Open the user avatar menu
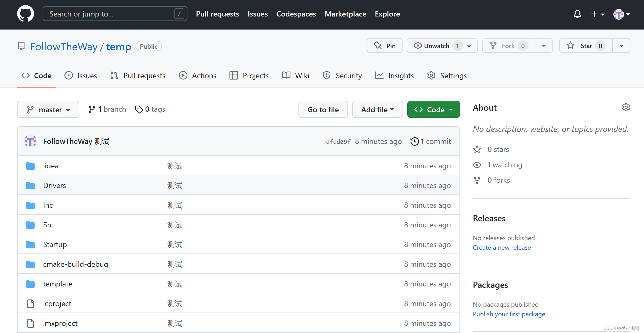The image size is (644, 333). [622, 14]
